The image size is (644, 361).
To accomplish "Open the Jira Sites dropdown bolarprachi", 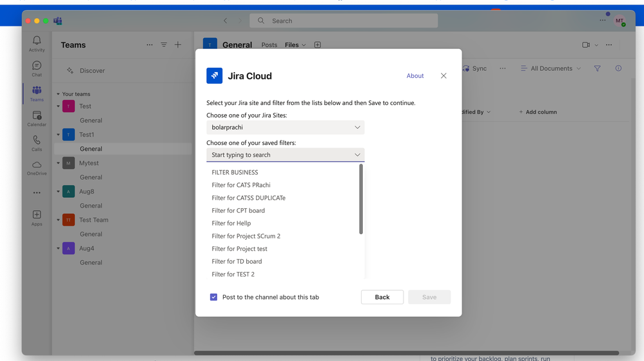I will (x=285, y=127).
